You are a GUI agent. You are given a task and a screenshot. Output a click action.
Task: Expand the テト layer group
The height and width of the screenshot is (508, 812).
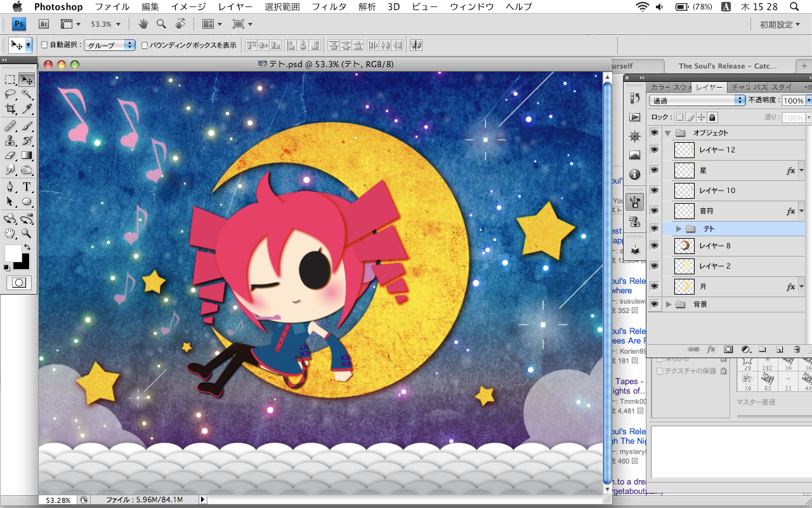click(679, 229)
